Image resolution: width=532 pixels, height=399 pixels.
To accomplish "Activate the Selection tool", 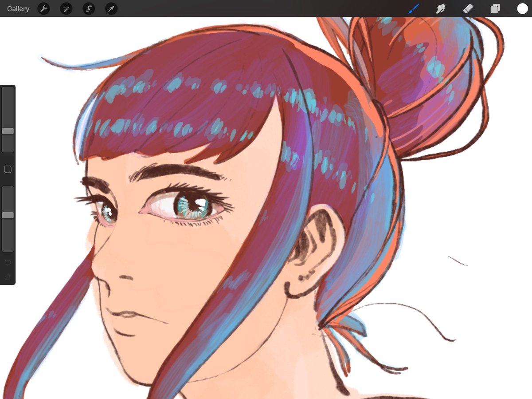I will point(89,8).
